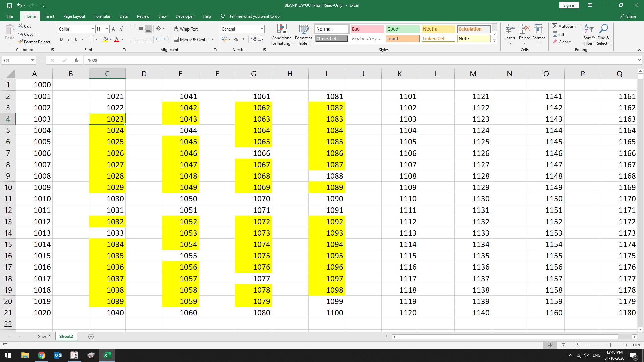Toggle Italic formatting

(x=69, y=39)
